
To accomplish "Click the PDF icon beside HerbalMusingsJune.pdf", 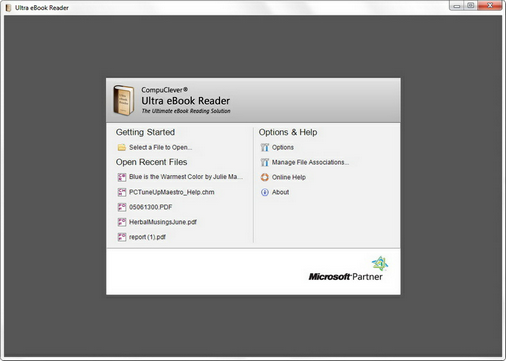I will tap(122, 222).
